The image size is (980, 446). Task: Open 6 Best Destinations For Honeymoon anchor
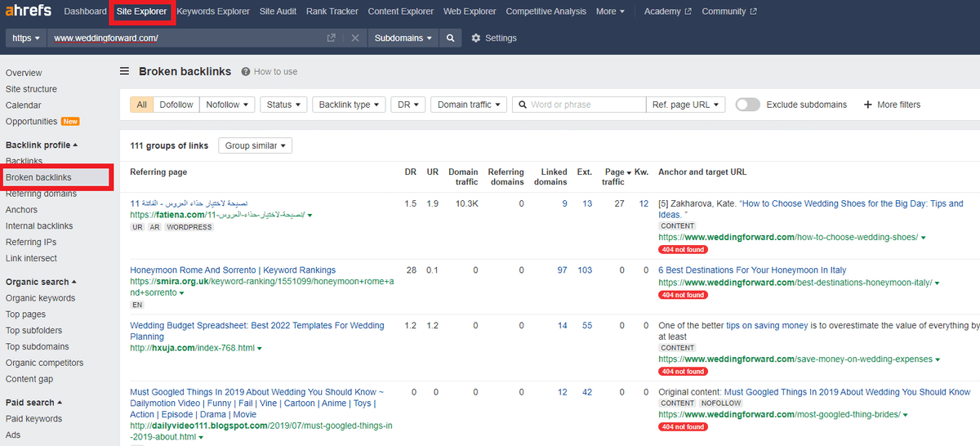coord(752,270)
